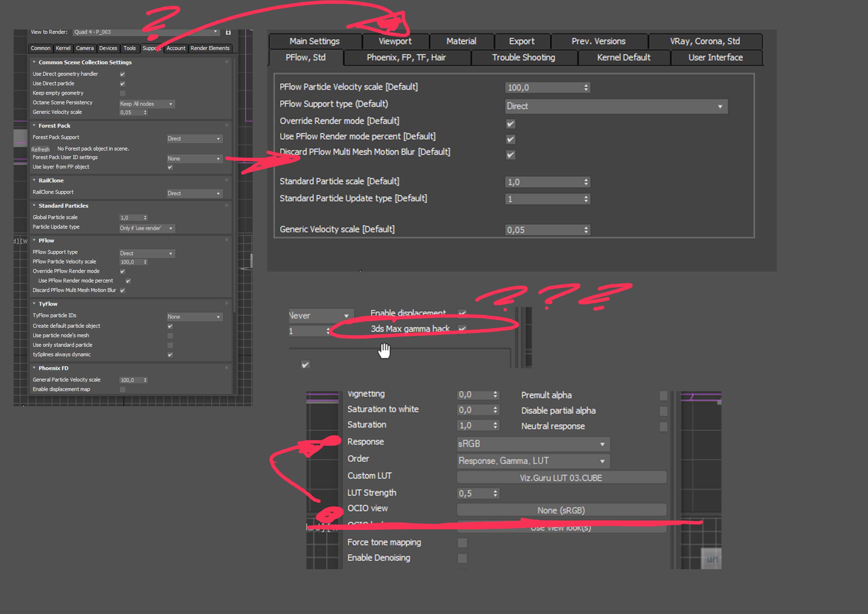The width and height of the screenshot is (868, 614).
Task: Click the lock icon next to View to Render
Action: coord(228,32)
